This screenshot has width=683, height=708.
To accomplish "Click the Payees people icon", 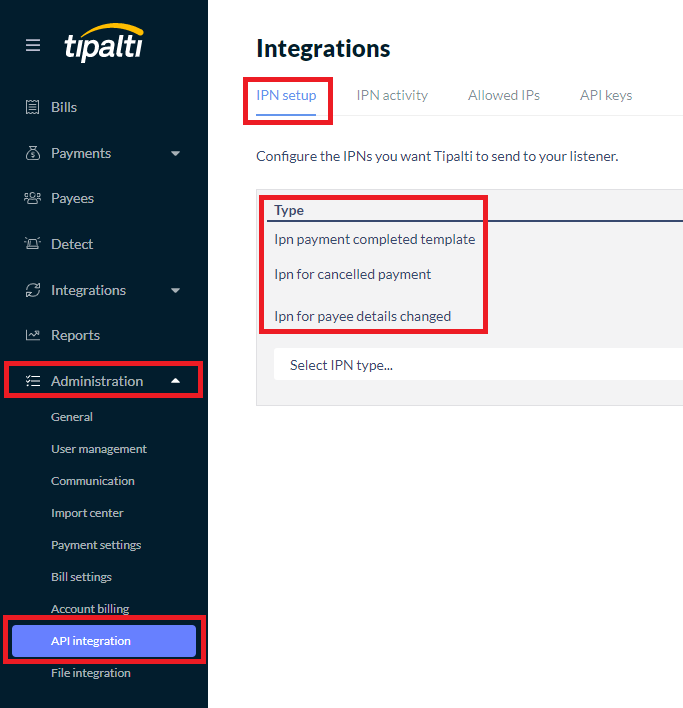I will 32,198.
